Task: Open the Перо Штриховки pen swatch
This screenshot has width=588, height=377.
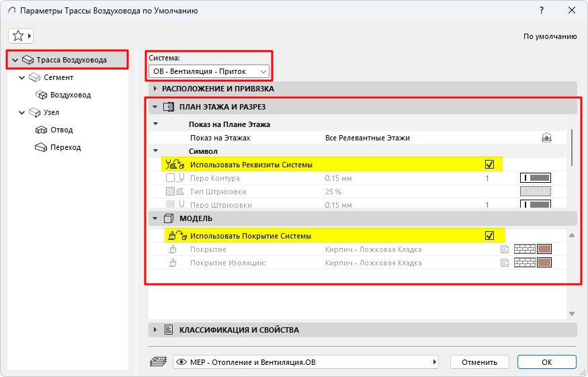Action: [x=536, y=204]
